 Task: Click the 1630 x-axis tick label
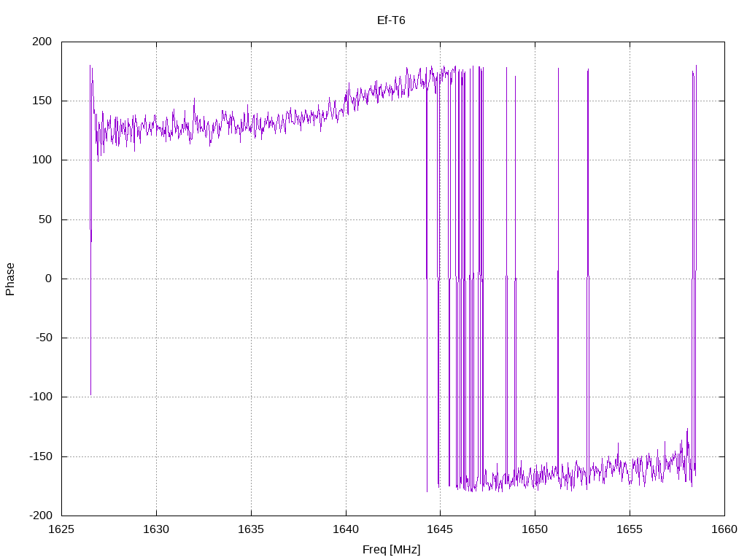(x=156, y=529)
